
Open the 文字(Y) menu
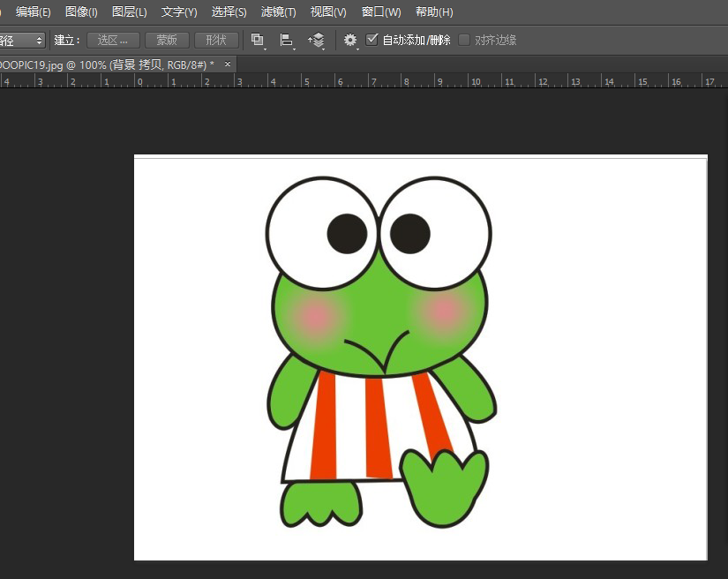click(x=179, y=12)
